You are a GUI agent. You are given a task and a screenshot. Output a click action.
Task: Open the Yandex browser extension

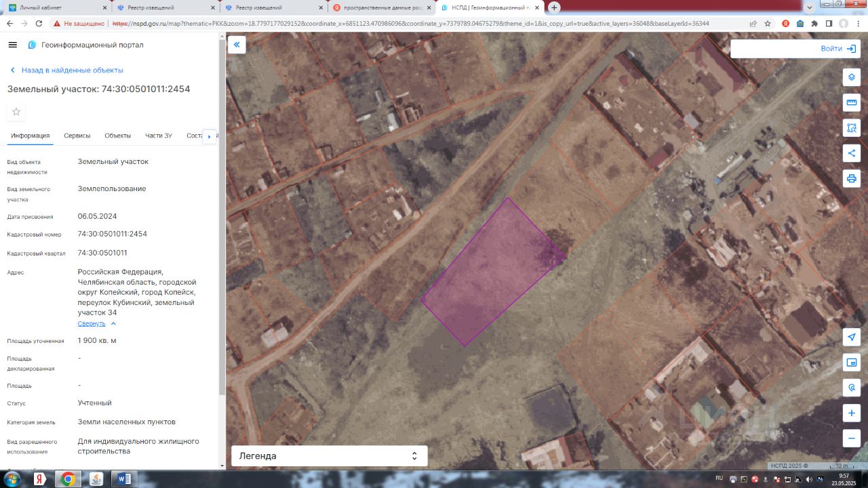(785, 23)
